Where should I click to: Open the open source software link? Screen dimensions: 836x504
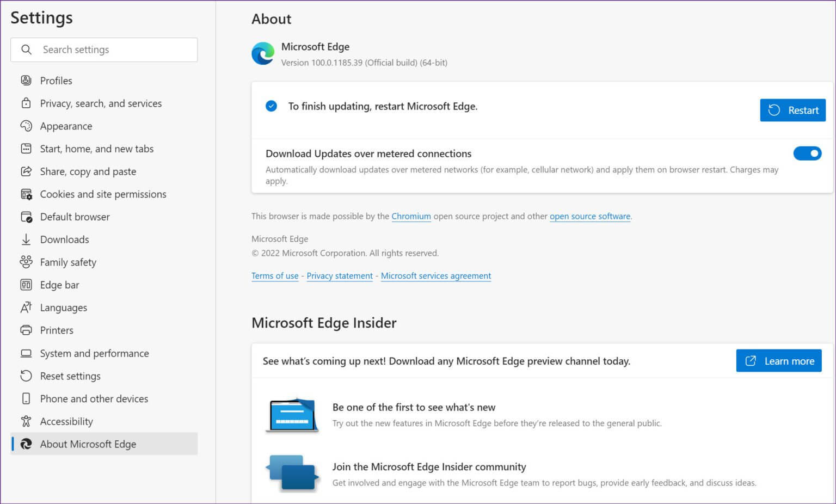pos(590,216)
